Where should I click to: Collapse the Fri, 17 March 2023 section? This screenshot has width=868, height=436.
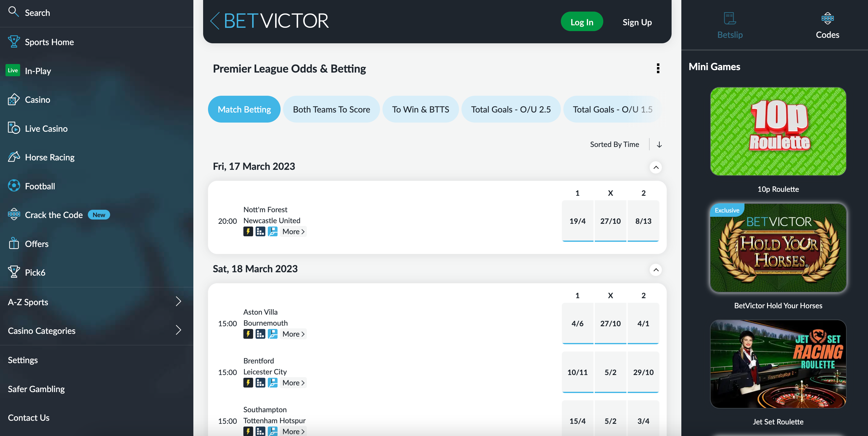click(655, 167)
